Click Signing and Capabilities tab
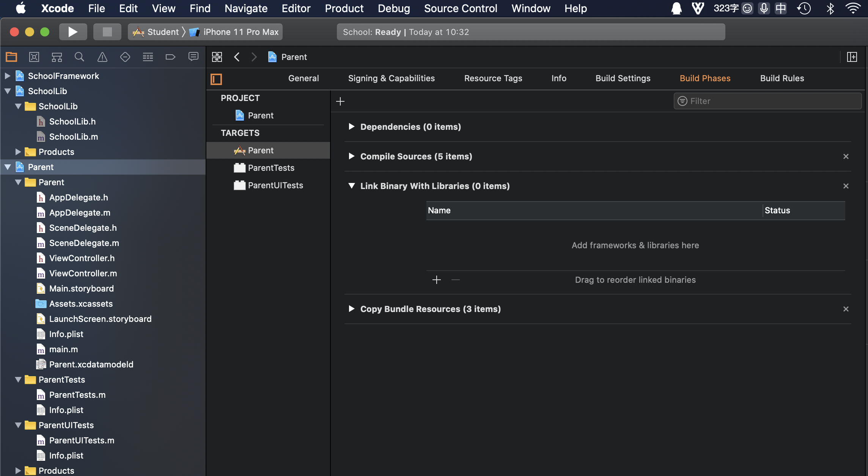 coord(392,78)
